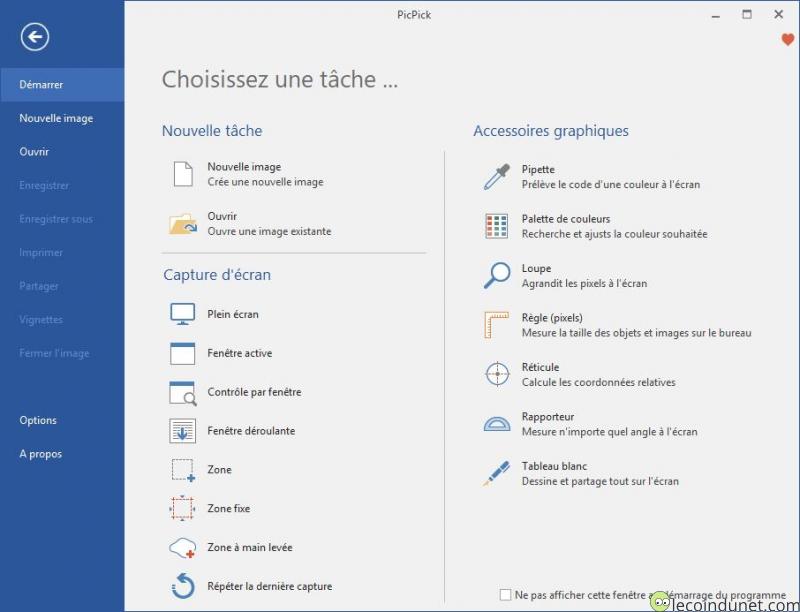This screenshot has width=800, height=612.
Task: Click the Zone selection icon
Action: tap(183, 470)
